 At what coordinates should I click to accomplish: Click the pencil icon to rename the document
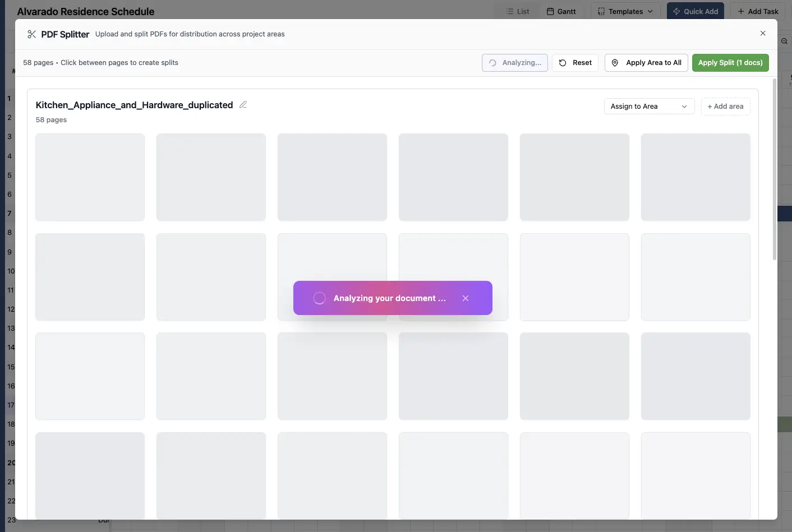point(243,105)
